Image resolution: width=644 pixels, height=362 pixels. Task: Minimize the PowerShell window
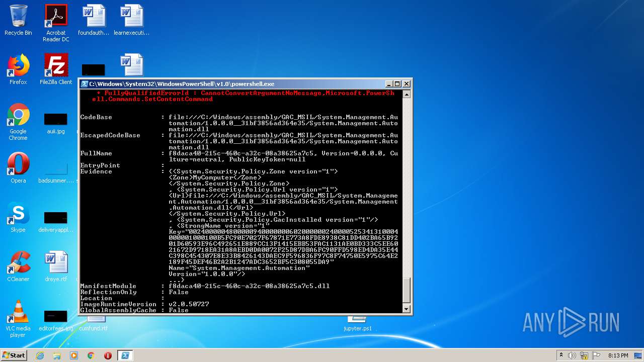388,84
